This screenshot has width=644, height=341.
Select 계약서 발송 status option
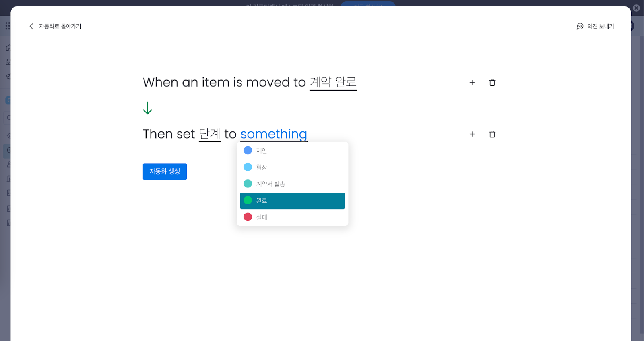point(292,184)
